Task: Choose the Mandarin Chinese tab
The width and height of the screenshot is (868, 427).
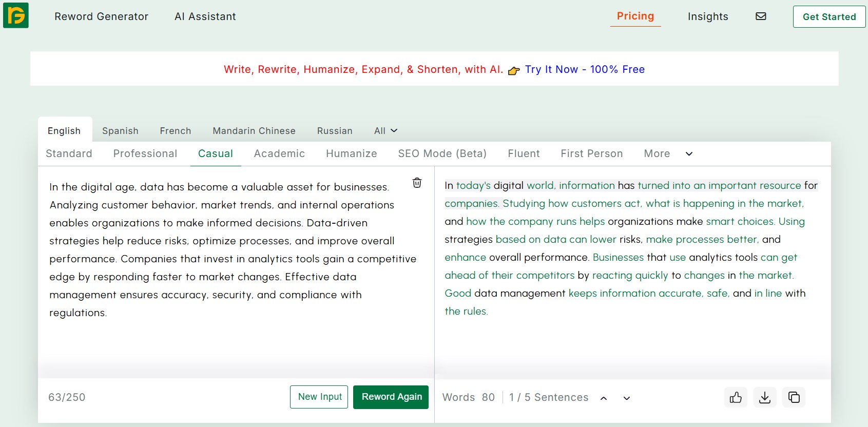Action: pos(254,131)
